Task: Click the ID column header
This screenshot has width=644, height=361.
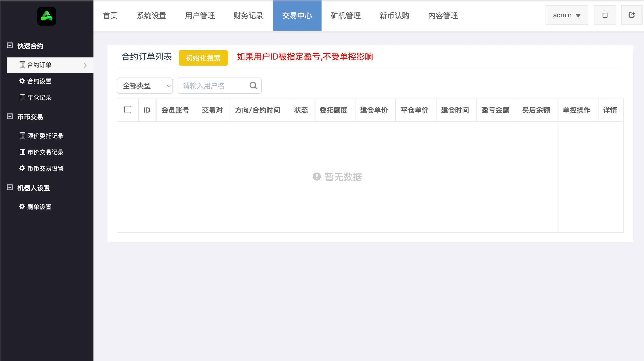Action: click(147, 110)
